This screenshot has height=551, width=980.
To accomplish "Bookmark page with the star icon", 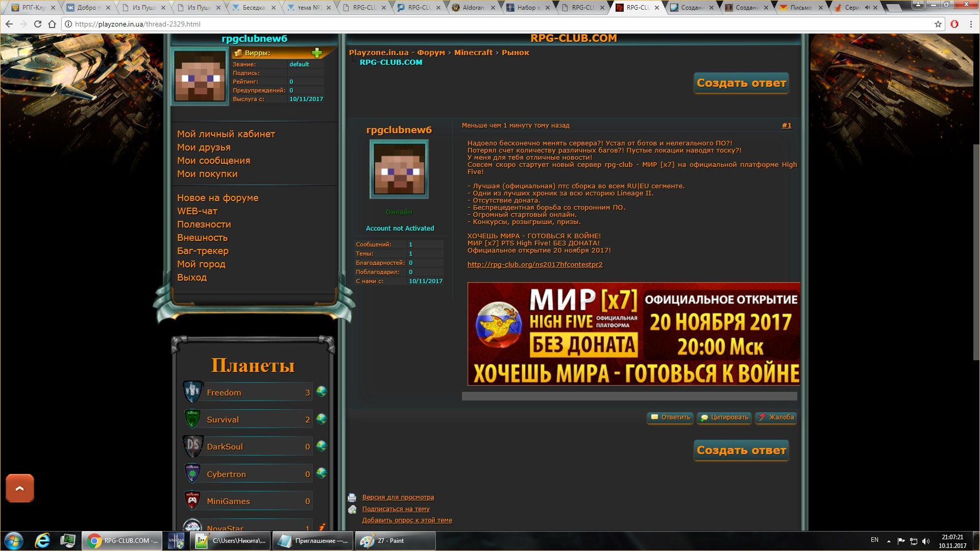I will pos(938,24).
